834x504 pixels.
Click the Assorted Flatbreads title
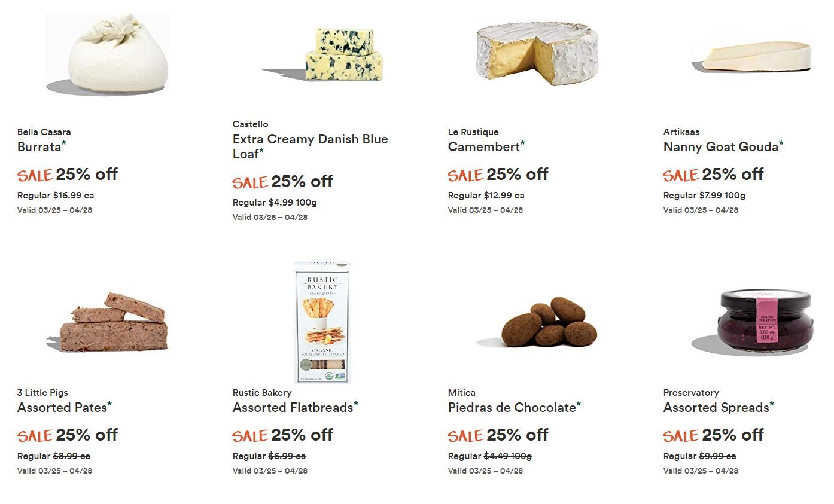click(x=296, y=407)
